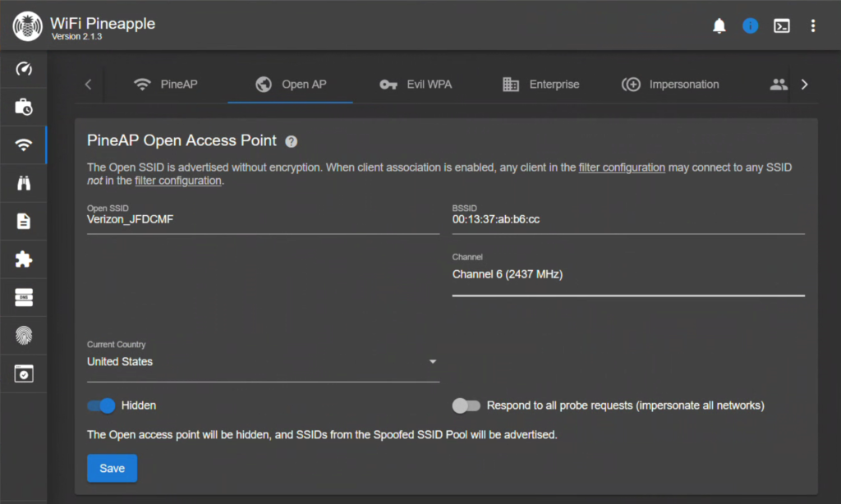Image resolution: width=841 pixels, height=504 pixels.
Task: Open the web terminal icon
Action: 782,25
